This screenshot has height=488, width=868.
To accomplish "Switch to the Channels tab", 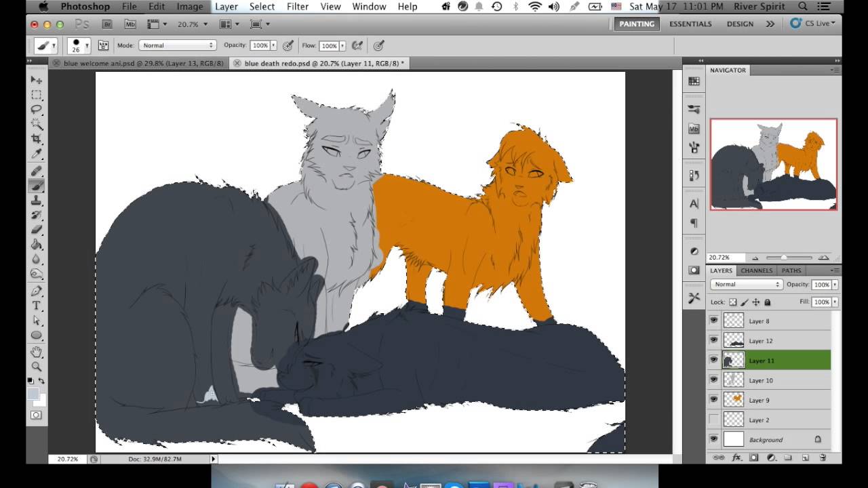I will click(756, 270).
